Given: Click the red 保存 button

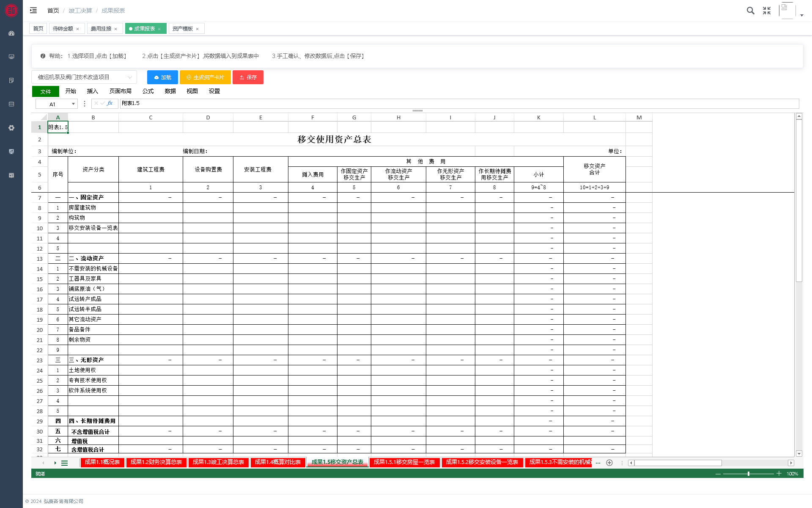Looking at the screenshot, I should (x=248, y=77).
